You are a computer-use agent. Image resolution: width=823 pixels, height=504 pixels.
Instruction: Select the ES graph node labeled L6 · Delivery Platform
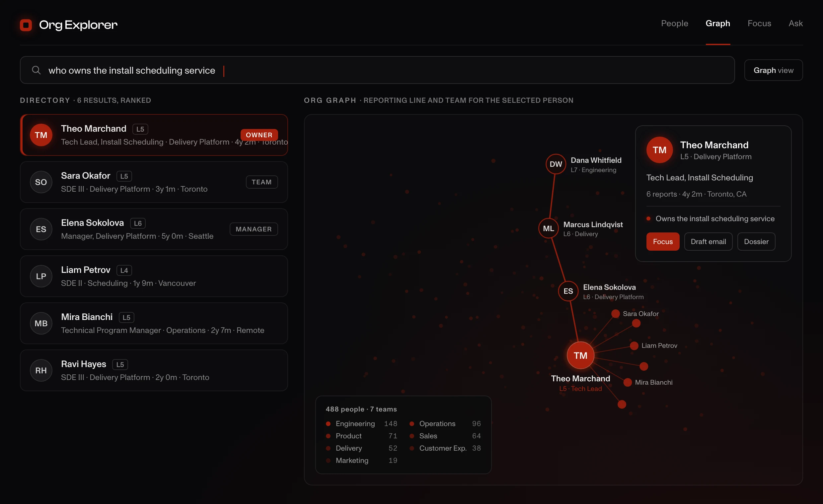(x=568, y=291)
